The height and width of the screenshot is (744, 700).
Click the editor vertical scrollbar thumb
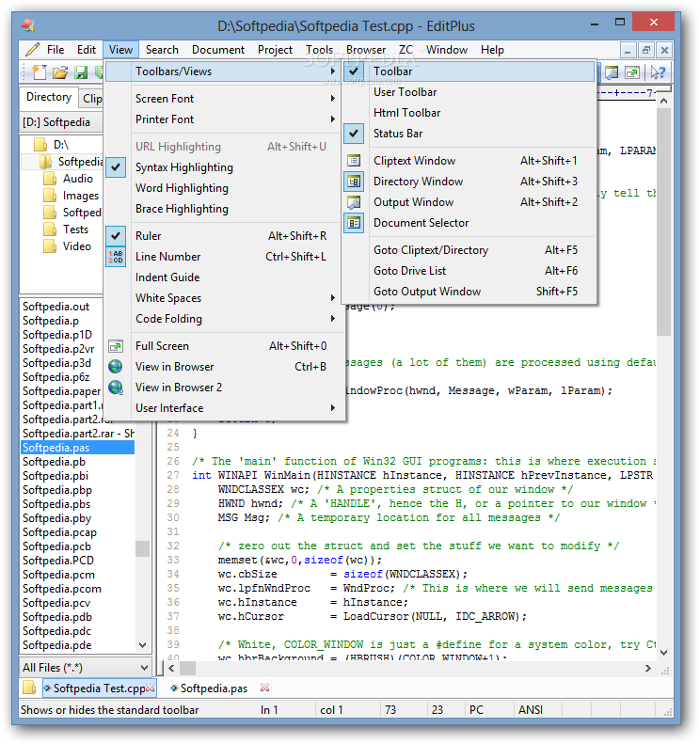coord(663,222)
